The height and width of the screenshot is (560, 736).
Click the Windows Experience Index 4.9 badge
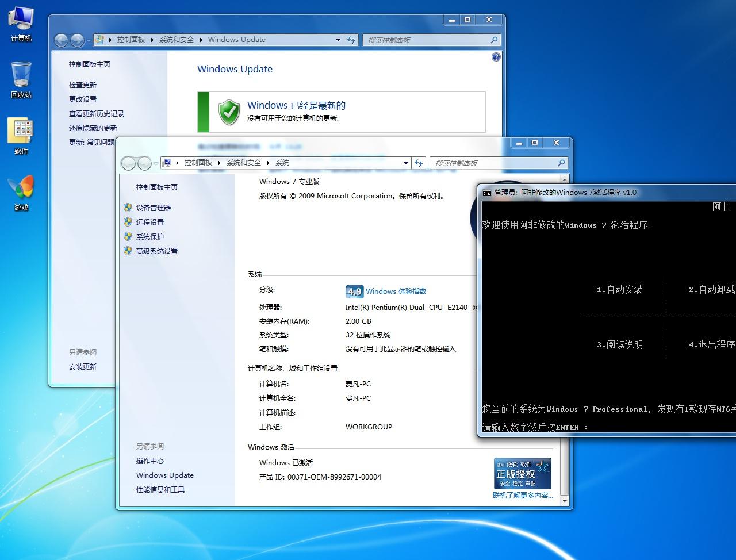pos(354,291)
